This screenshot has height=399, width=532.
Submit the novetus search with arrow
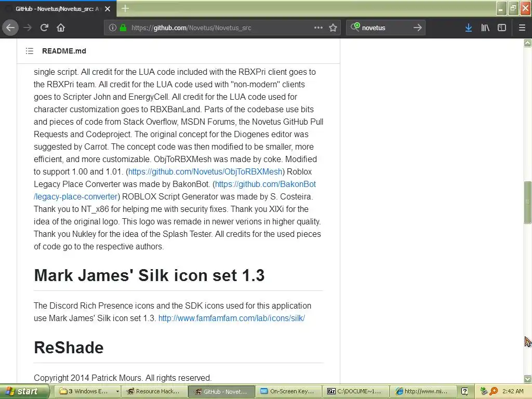click(x=418, y=28)
